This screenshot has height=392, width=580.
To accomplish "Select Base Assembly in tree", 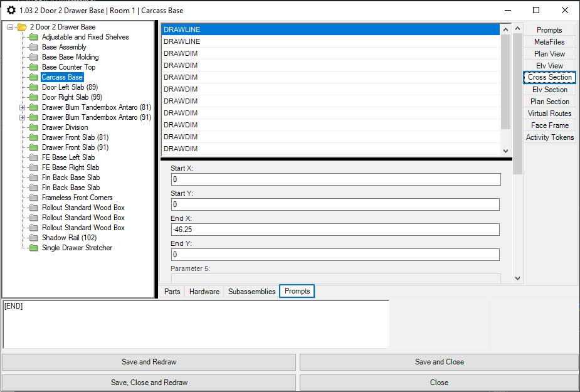I will point(64,47).
